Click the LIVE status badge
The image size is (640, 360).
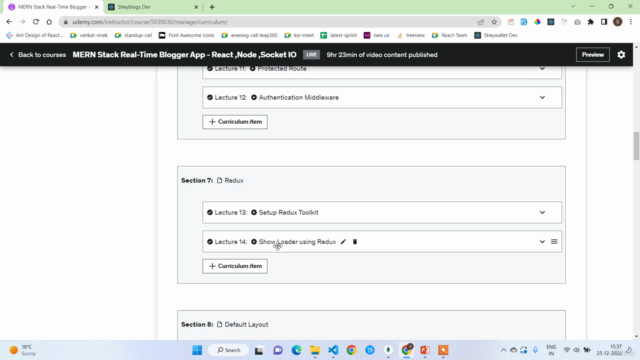(x=311, y=55)
